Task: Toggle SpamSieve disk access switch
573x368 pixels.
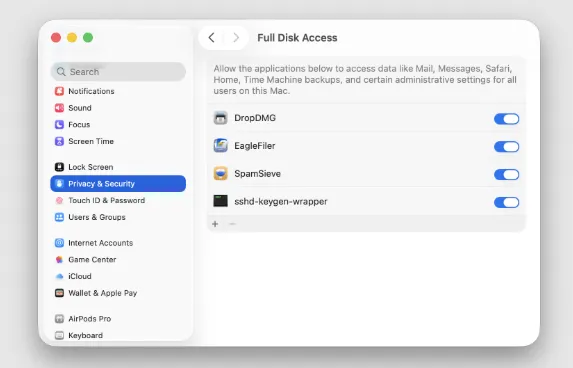Action: (506, 174)
